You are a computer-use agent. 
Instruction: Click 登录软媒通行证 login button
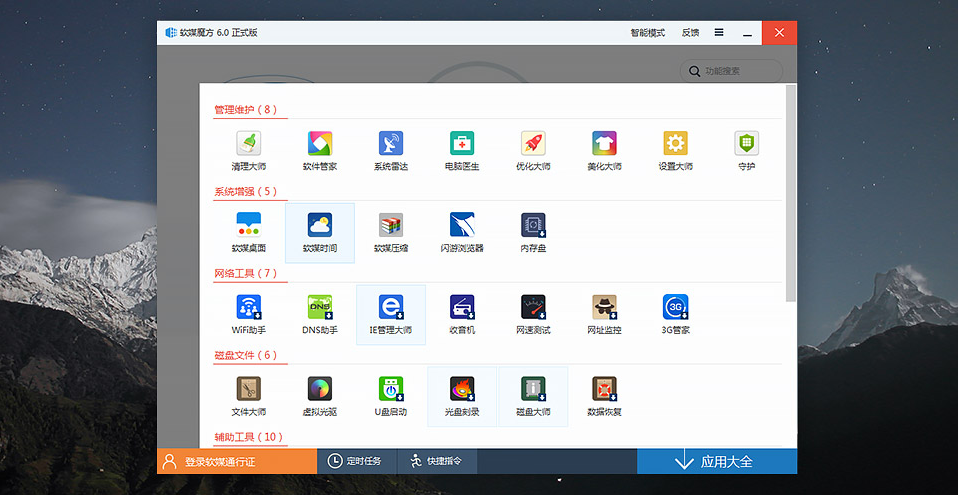coord(237,461)
